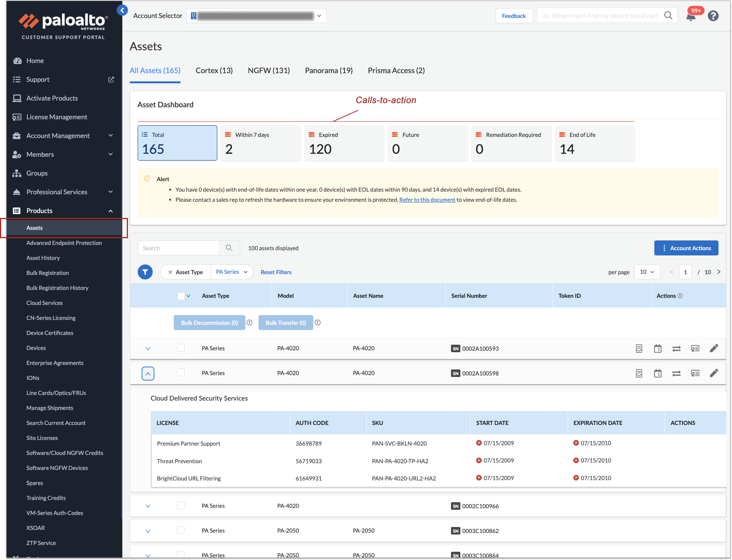The image size is (732, 560).
Task: Check the box for serial 0002A100593
Action: 181,348
